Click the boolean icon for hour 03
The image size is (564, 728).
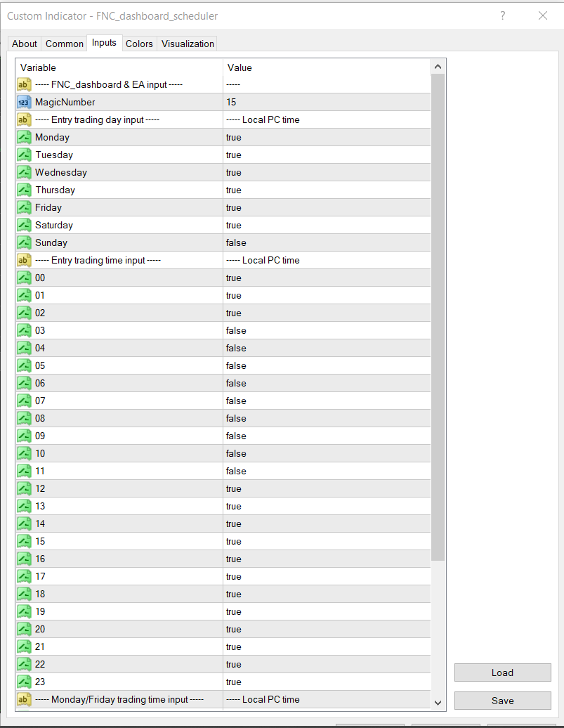click(x=24, y=330)
